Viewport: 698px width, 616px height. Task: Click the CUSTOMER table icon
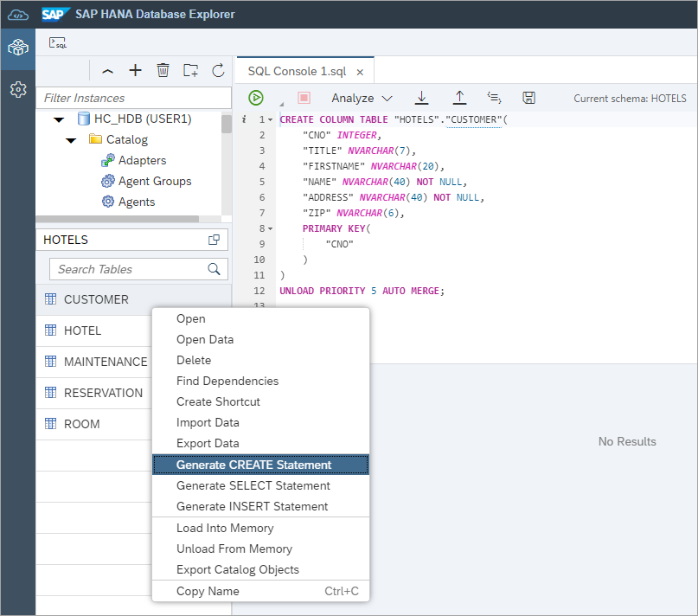click(51, 298)
